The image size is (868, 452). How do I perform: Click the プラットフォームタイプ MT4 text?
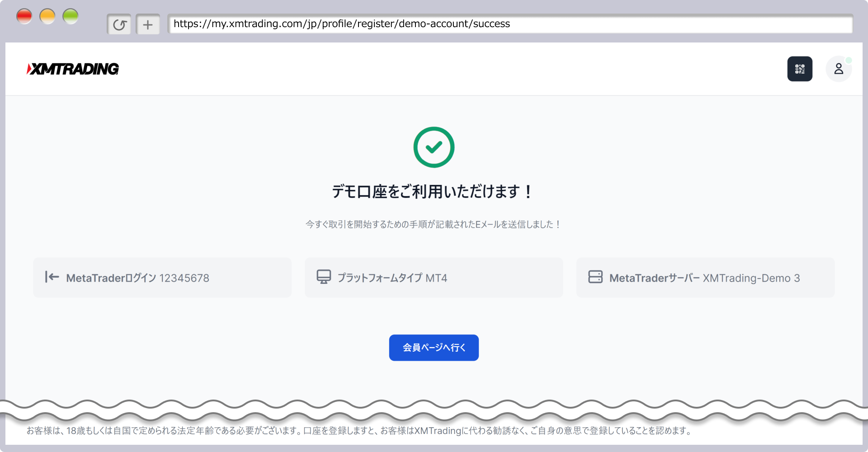click(392, 278)
